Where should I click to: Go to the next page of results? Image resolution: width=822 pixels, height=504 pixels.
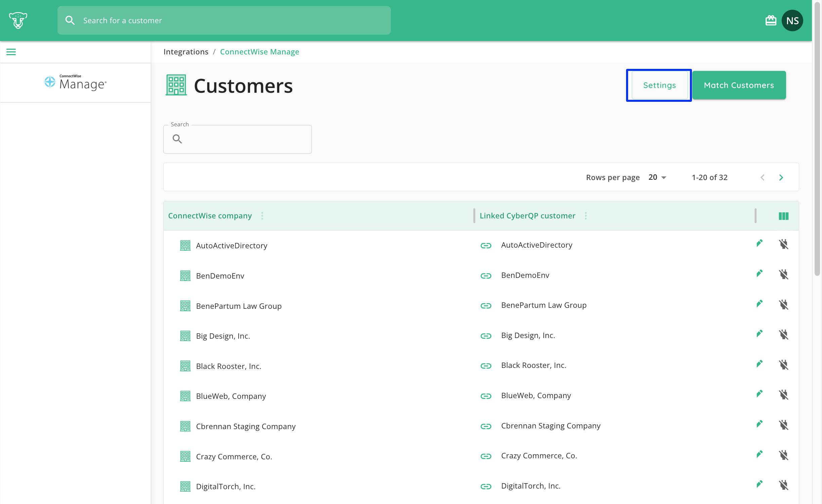[781, 177]
